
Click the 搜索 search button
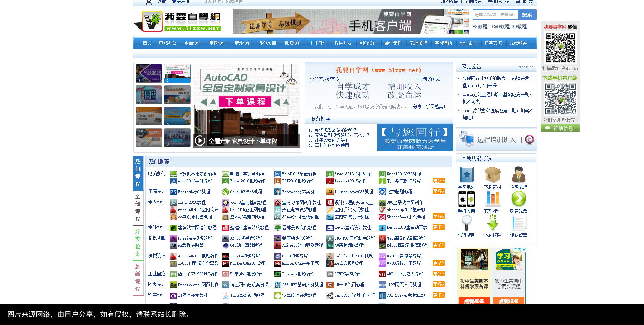(x=527, y=15)
